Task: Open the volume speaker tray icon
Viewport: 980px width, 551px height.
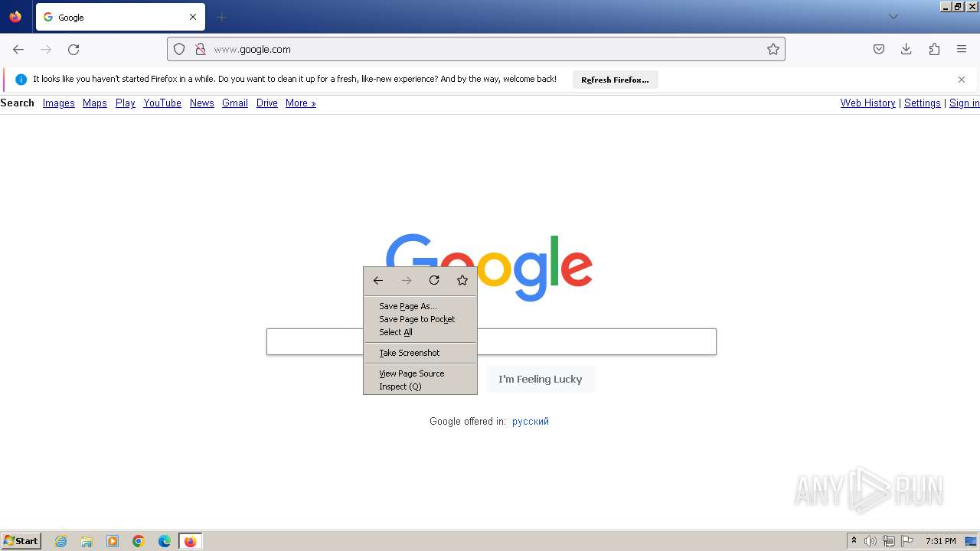Action: [x=871, y=541]
